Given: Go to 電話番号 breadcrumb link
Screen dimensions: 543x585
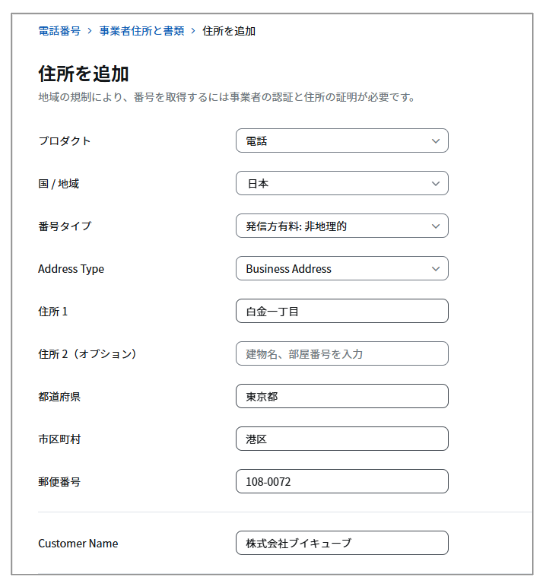Looking at the screenshot, I should pyautogui.click(x=59, y=31).
